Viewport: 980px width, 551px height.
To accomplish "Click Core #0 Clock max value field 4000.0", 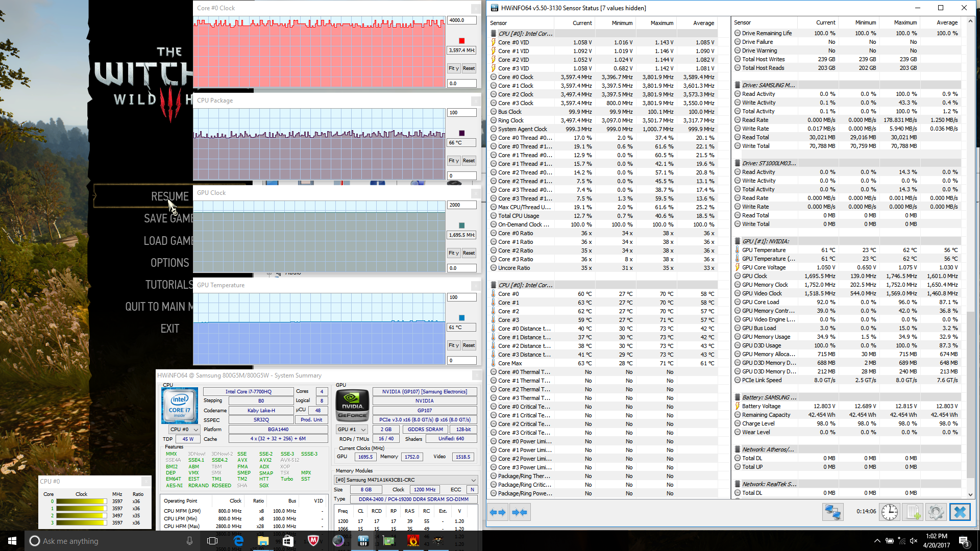I will click(462, 20).
